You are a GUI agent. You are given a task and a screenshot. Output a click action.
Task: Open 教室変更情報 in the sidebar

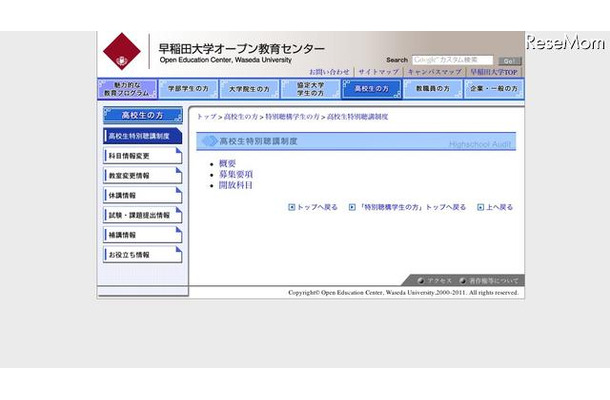coord(143,175)
